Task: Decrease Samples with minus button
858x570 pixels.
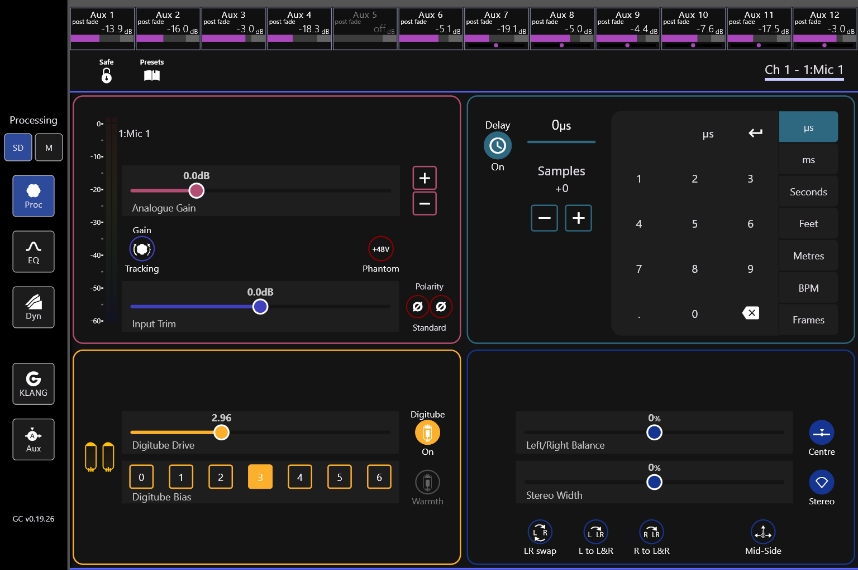Action: (544, 218)
